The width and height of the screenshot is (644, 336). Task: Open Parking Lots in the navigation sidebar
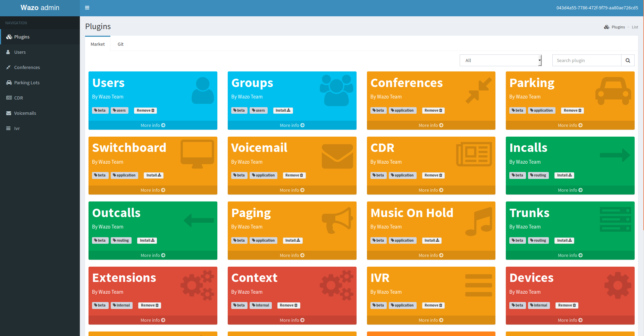tap(40, 83)
